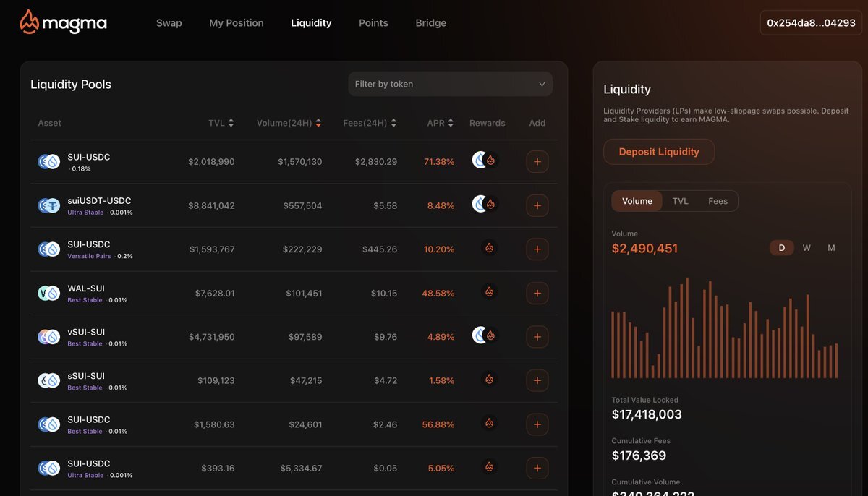Click the Magma reward icon in the WAL-SUI row

click(x=490, y=292)
